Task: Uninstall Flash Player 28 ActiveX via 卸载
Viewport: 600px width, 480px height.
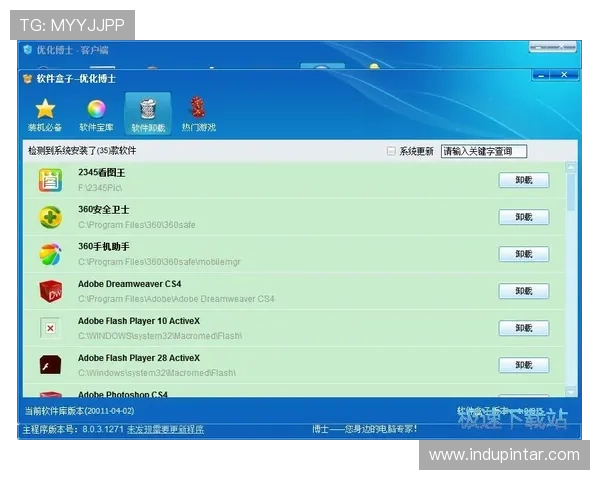Action: tap(524, 365)
